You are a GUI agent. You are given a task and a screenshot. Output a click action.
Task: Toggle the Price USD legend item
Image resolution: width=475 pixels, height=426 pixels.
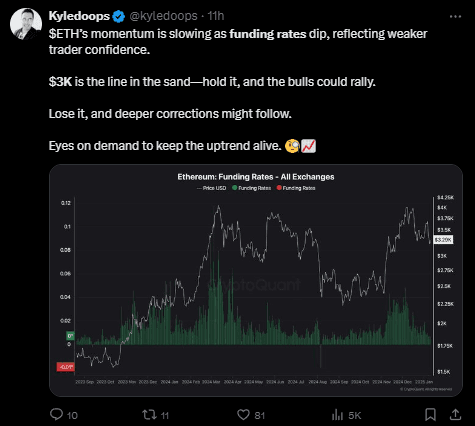[x=211, y=188]
